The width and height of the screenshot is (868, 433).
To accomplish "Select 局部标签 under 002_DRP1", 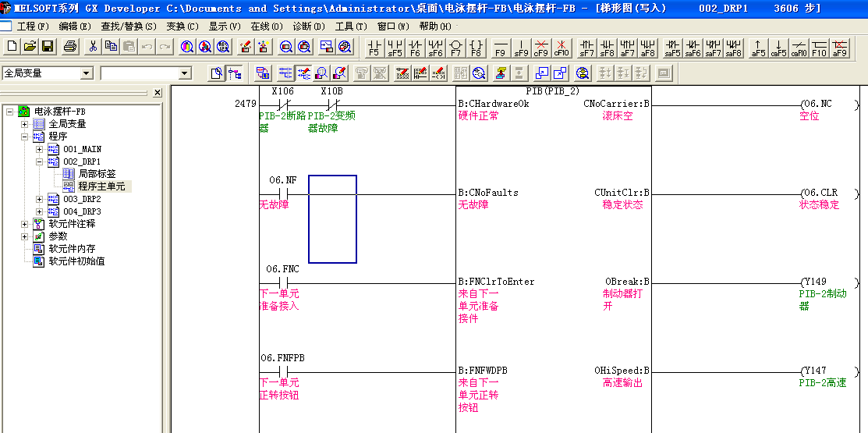I will (x=97, y=174).
